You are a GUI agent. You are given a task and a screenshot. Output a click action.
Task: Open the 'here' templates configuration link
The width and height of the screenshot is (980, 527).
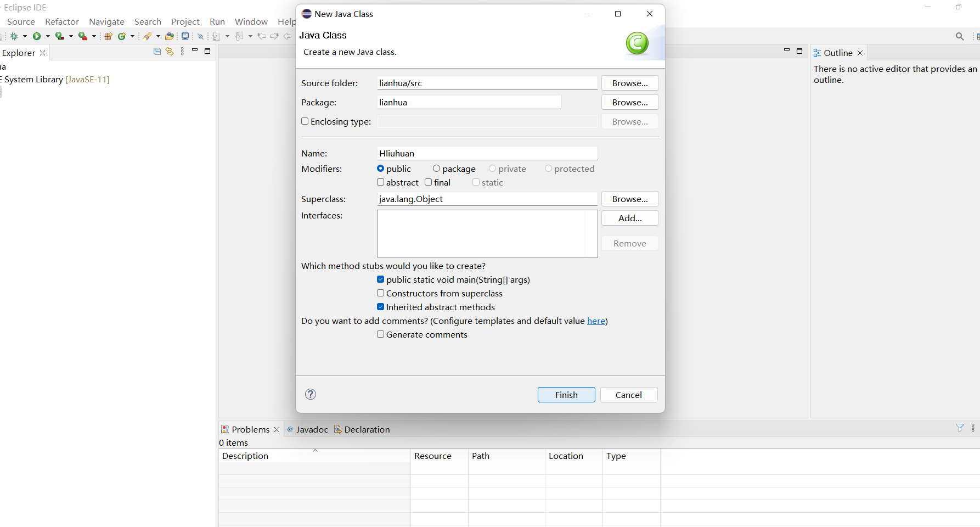point(596,321)
